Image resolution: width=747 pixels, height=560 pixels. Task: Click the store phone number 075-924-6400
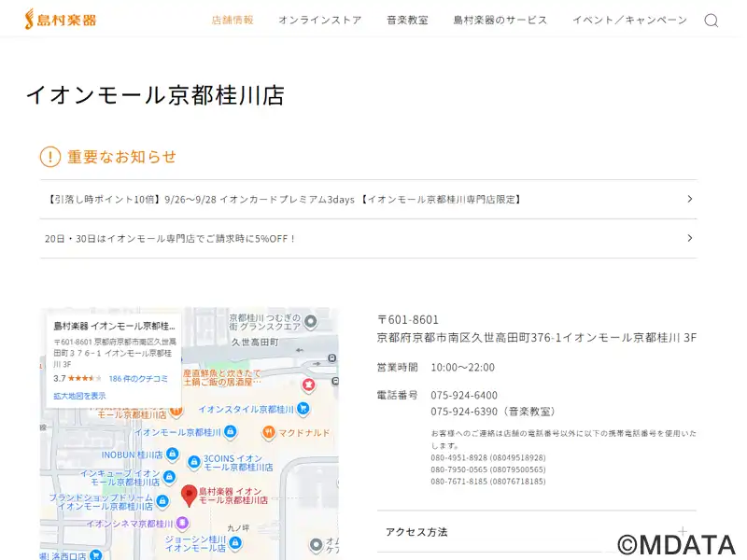point(464,395)
